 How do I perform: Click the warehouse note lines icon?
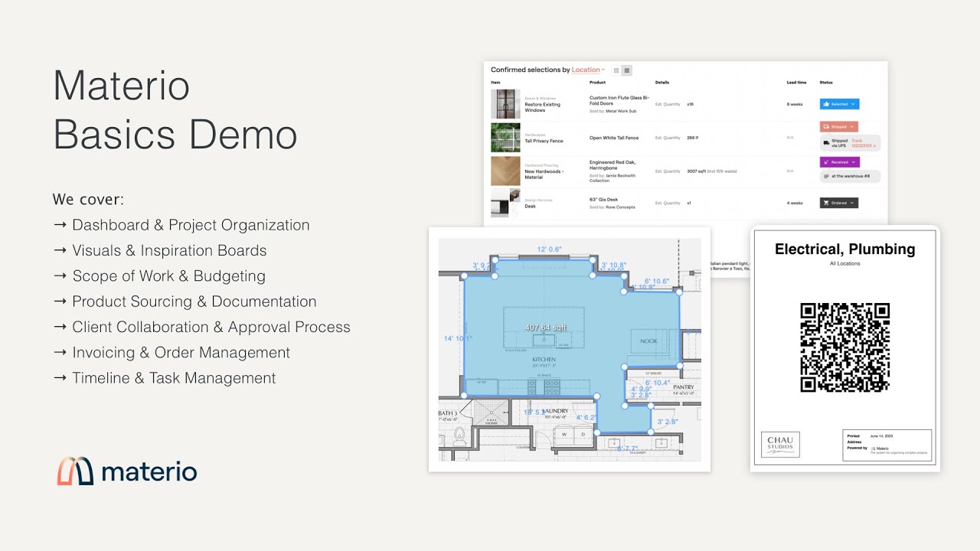pos(826,177)
